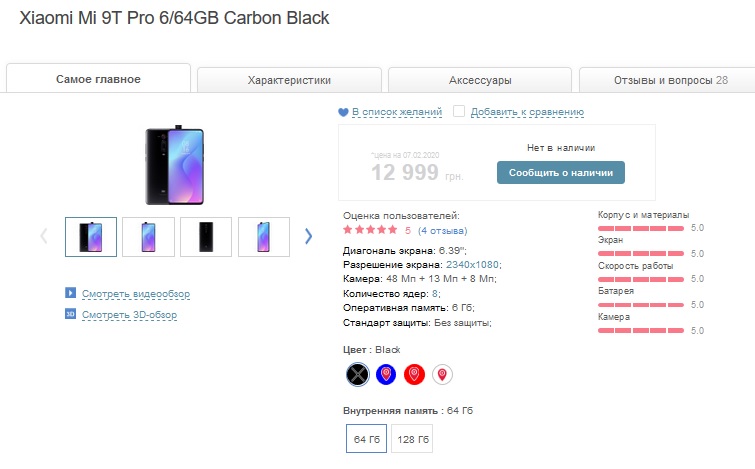Choose the black color swatch
755x469 pixels.
tap(357, 375)
